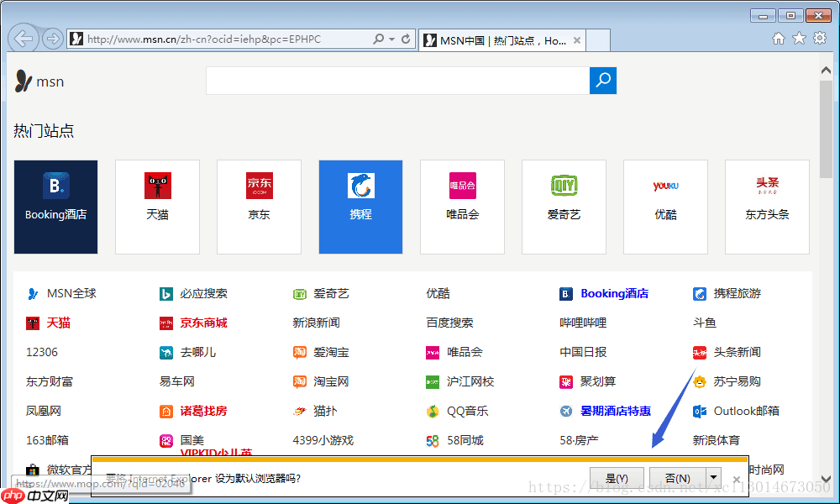Open the 京东商城 link
Viewport: 840px width, 504px height.
point(202,323)
